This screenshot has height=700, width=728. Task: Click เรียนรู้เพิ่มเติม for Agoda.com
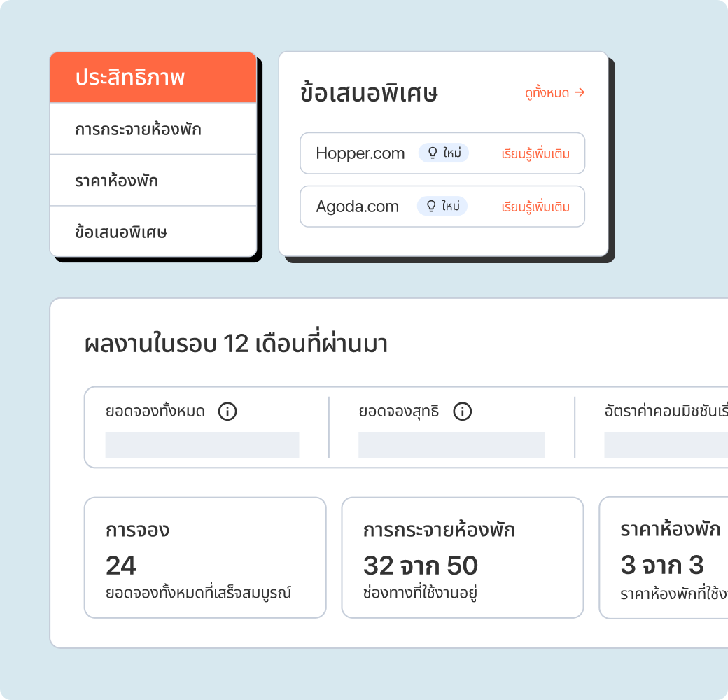click(x=535, y=206)
